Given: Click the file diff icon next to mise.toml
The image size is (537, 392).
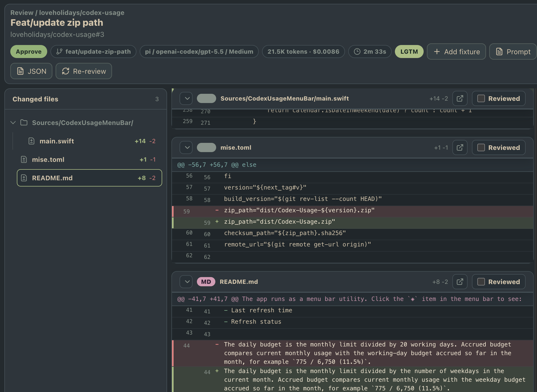Looking at the screenshot, I should pos(24,159).
